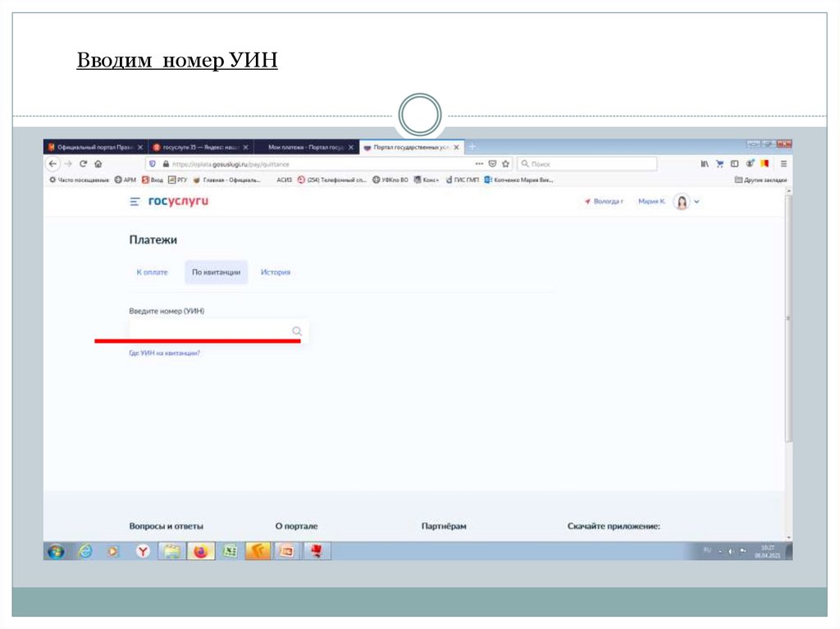Open the ГИС ГМП bookmark

(x=463, y=180)
